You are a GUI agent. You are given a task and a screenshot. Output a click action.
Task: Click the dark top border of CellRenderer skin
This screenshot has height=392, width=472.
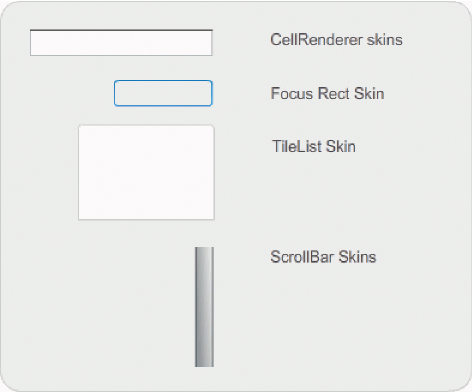(121, 30)
